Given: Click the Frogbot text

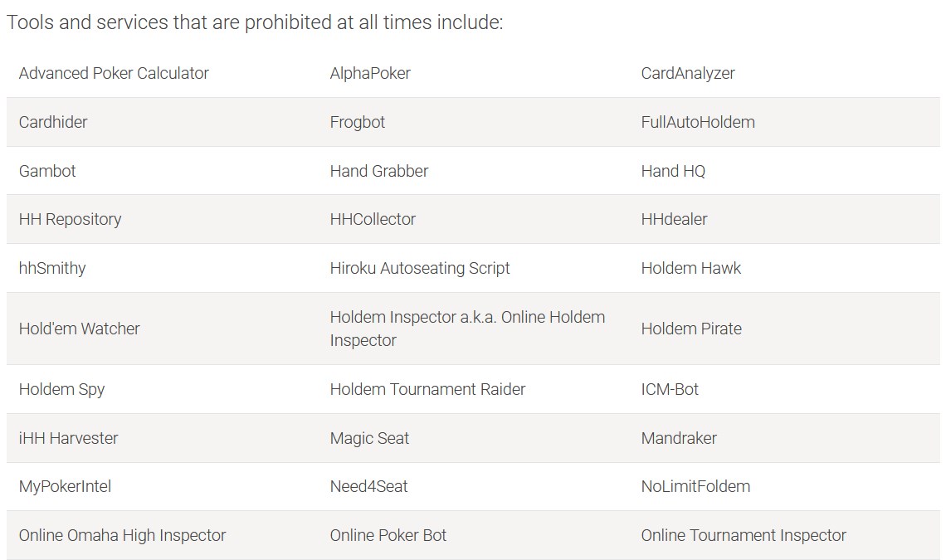Looking at the screenshot, I should point(357,123).
